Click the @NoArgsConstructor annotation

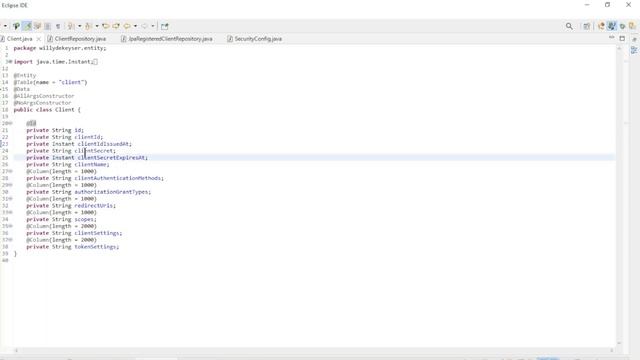[x=42, y=103]
